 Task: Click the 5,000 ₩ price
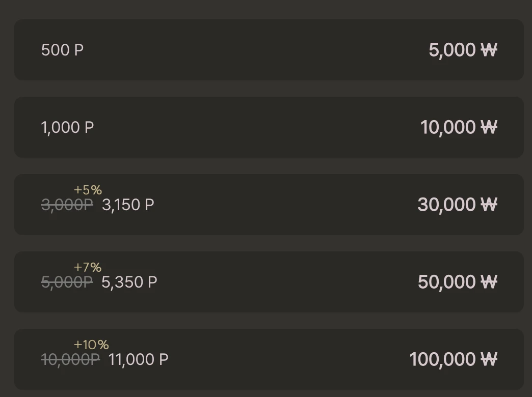[x=463, y=50]
